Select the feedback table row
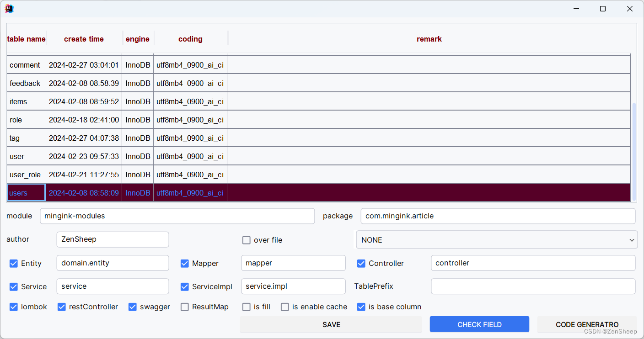 tap(319, 83)
